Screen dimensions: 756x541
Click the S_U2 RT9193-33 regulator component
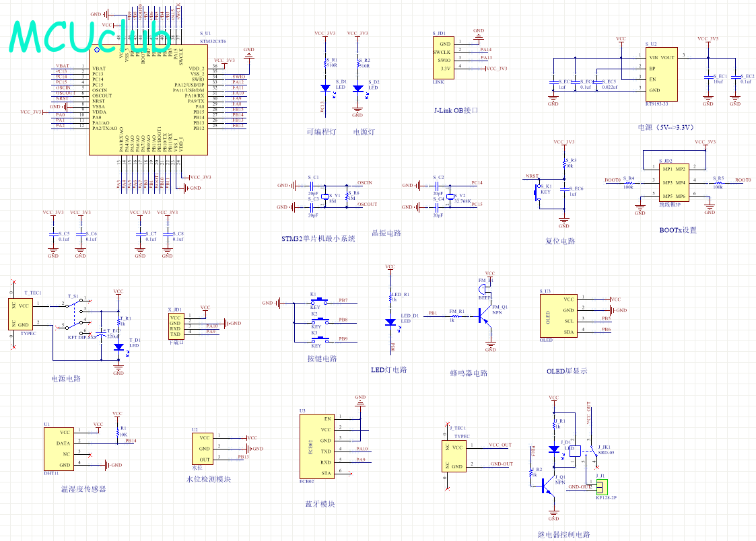point(662,74)
